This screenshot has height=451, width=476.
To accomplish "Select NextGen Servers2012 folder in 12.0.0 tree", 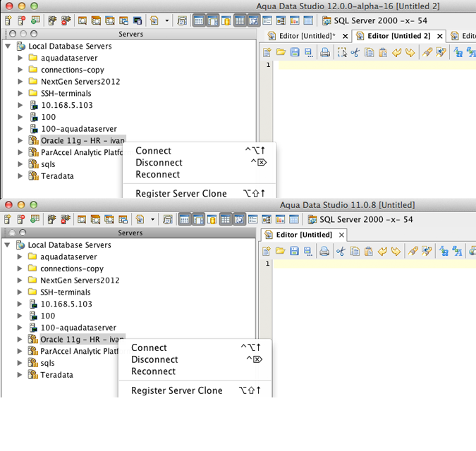I will point(80,82).
